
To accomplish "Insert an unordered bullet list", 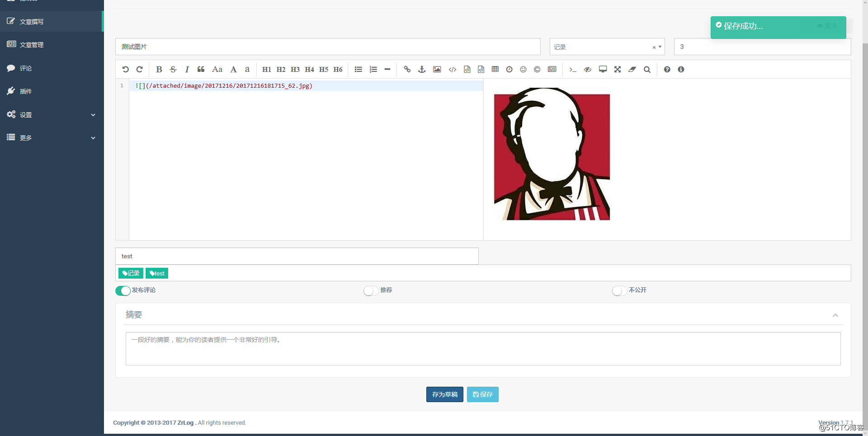I will click(359, 69).
